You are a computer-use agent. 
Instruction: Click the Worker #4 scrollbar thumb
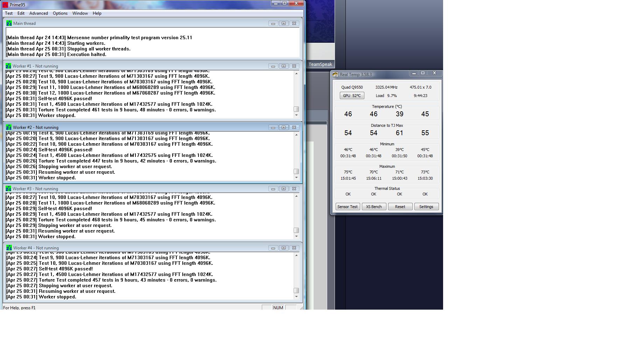click(296, 291)
